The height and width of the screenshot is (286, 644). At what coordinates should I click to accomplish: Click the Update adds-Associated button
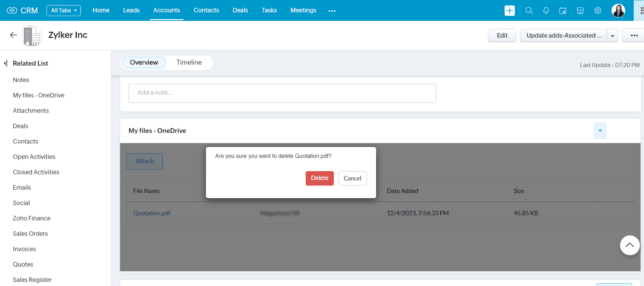click(x=563, y=35)
